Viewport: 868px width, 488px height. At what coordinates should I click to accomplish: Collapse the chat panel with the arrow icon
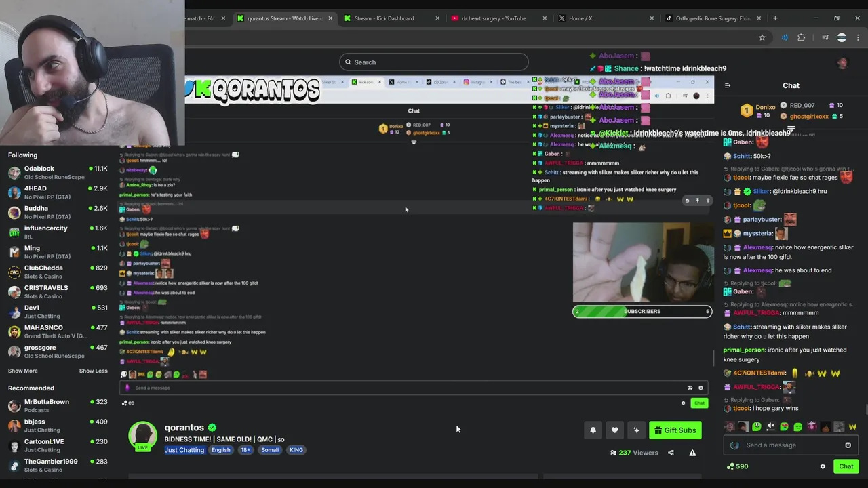click(x=728, y=85)
